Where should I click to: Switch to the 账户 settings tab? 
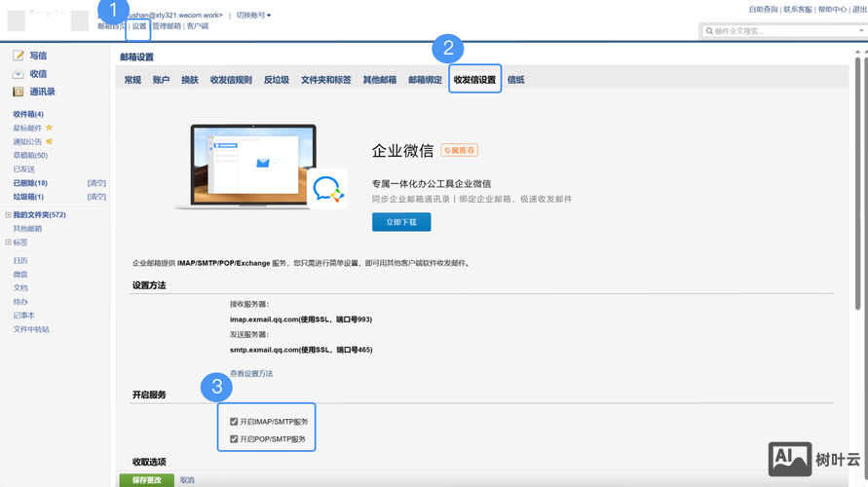[x=161, y=80]
